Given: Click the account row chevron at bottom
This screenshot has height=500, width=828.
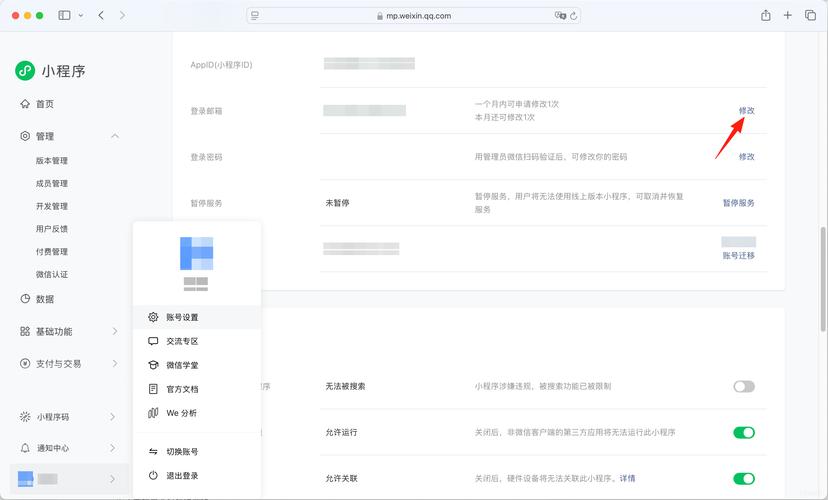Looking at the screenshot, I should (x=112, y=479).
